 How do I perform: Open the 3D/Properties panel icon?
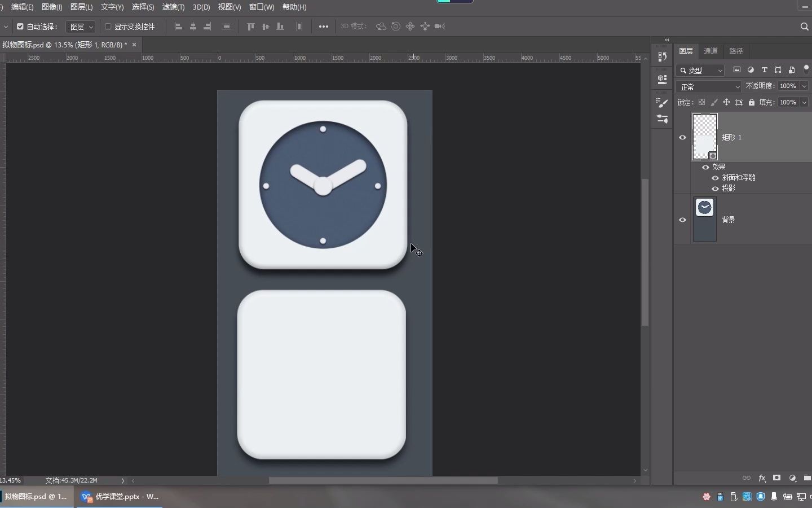point(663,80)
